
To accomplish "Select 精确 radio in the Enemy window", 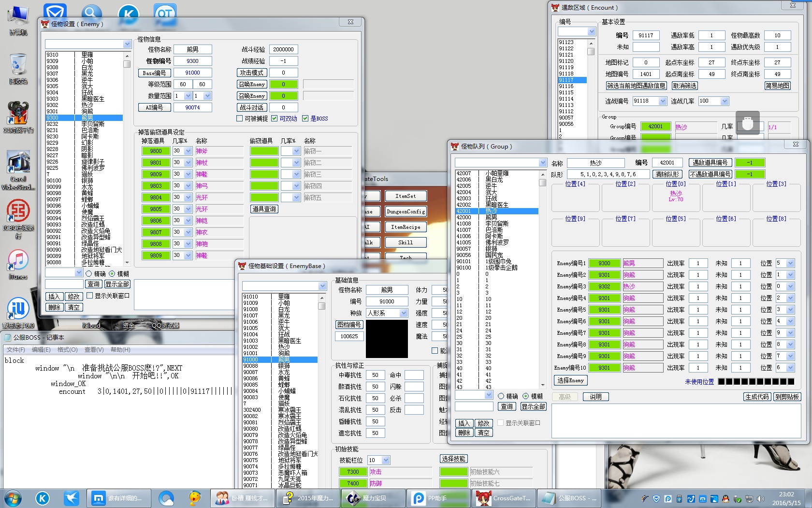I will (x=89, y=274).
